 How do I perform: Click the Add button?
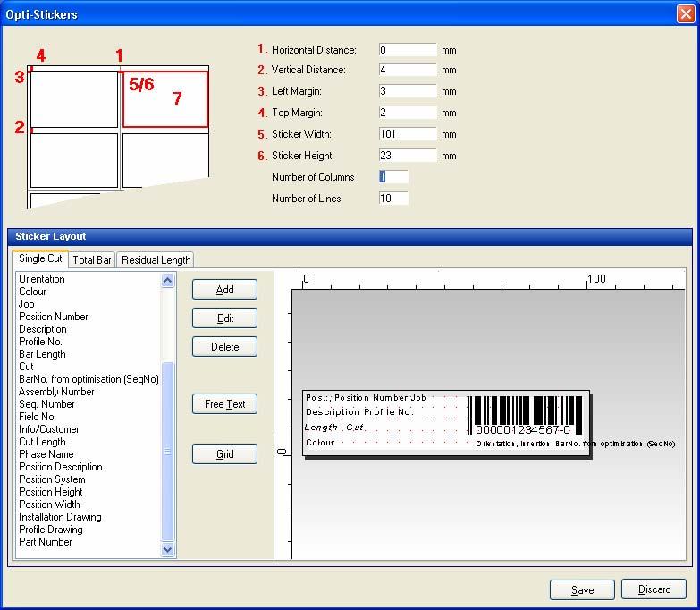224,290
